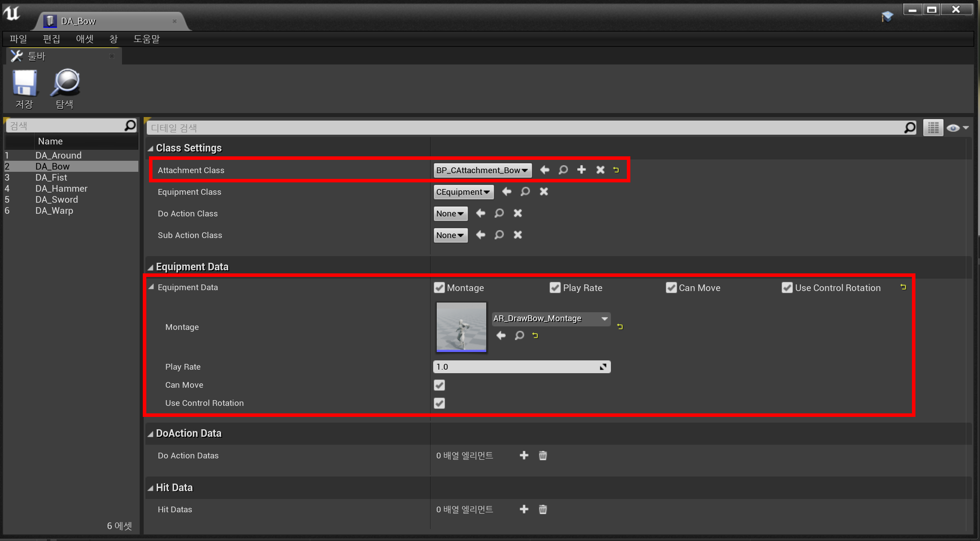Browse to Do Action Class asset magnifier
Screen dimensions: 980x541
(x=499, y=213)
